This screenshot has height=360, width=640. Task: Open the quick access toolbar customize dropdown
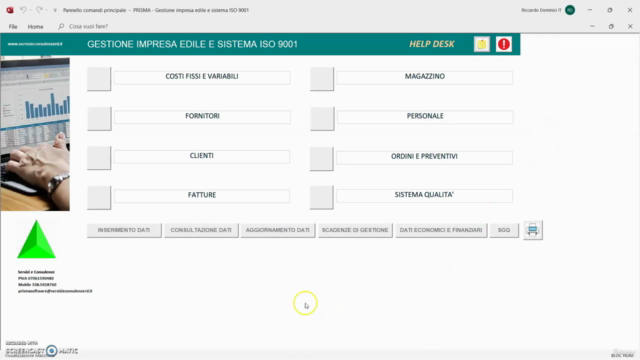55,10
